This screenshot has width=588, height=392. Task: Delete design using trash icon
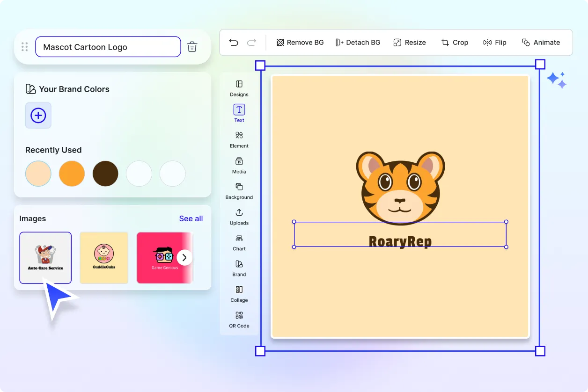point(192,47)
